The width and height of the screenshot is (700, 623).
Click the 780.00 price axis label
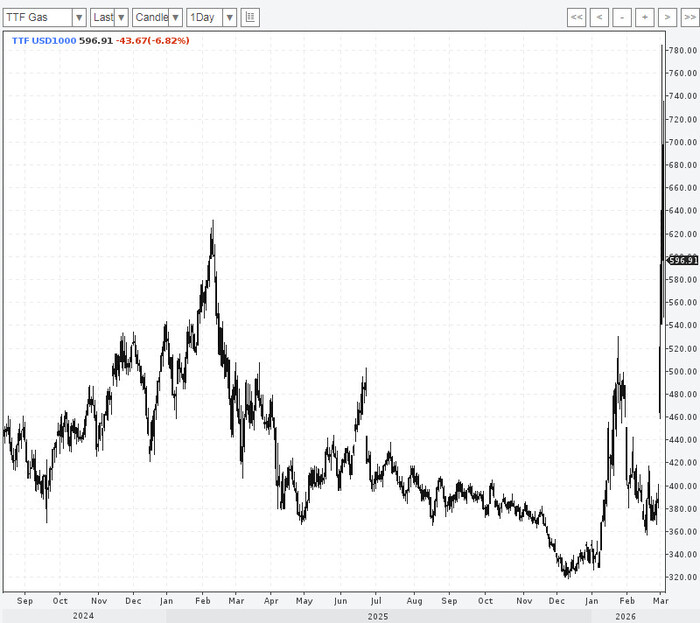tap(682, 50)
